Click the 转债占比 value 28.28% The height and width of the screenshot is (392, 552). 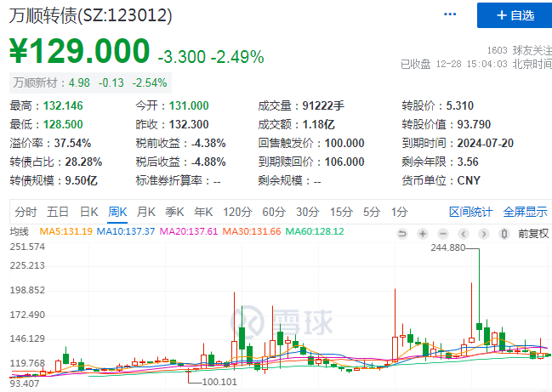tap(83, 162)
